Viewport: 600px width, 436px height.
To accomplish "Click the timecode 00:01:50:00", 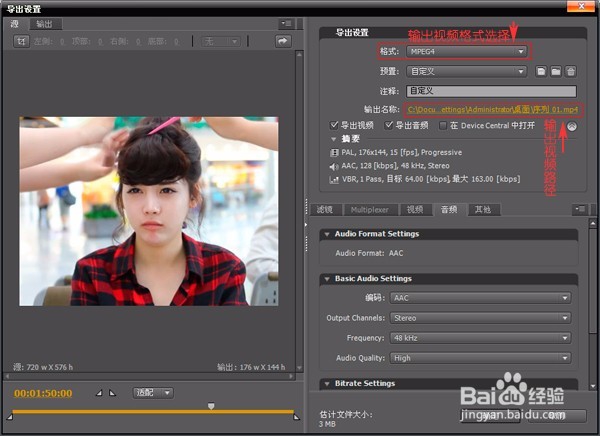I will 43,393.
